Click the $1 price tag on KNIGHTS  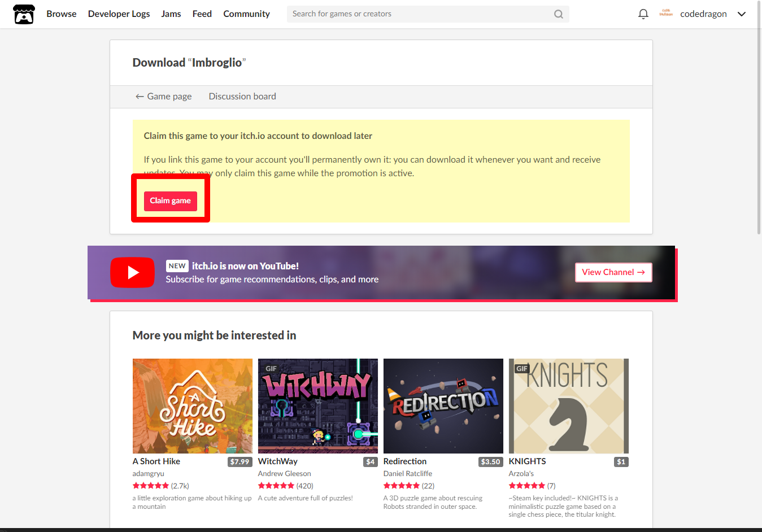pos(621,462)
